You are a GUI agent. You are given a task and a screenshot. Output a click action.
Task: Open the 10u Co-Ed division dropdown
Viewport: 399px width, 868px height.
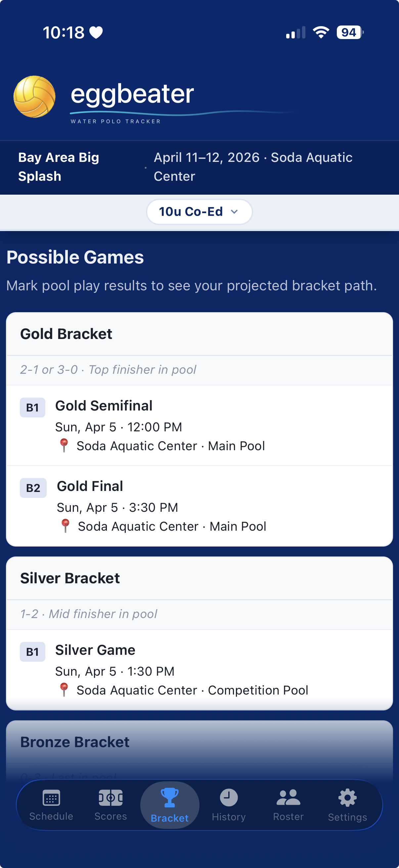click(x=199, y=212)
